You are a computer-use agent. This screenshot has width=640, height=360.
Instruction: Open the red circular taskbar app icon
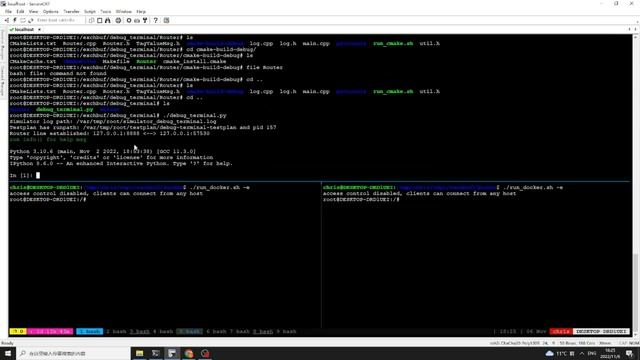[205, 353]
